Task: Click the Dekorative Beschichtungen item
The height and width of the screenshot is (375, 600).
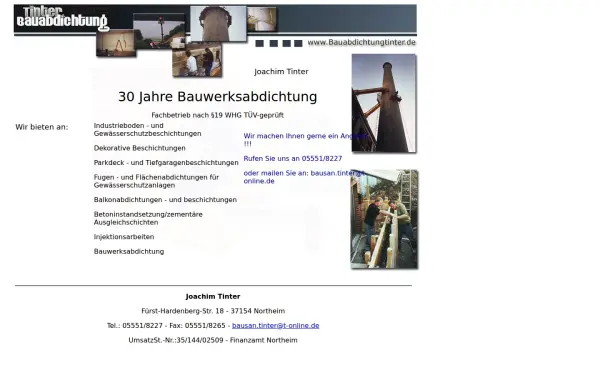Action: pos(140,148)
